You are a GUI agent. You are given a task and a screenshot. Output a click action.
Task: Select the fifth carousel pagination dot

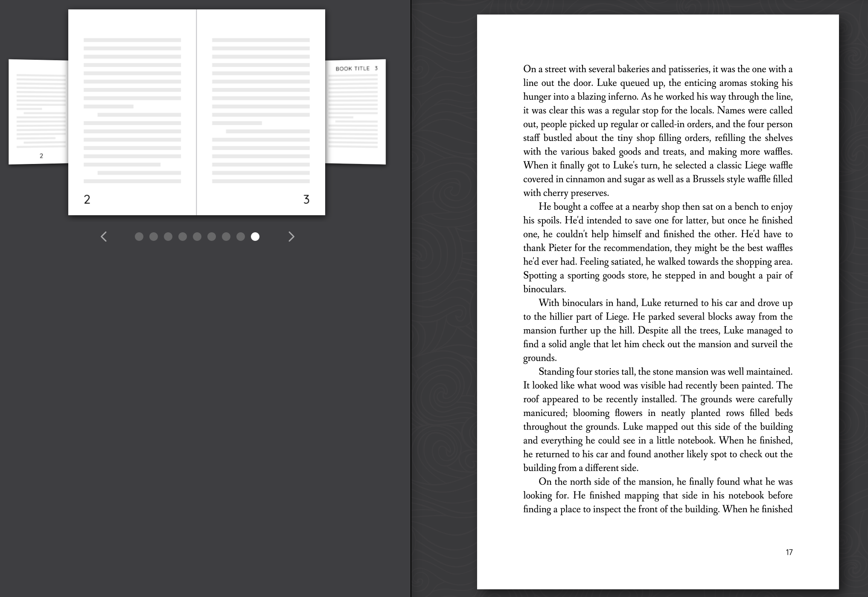pyautogui.click(x=197, y=237)
